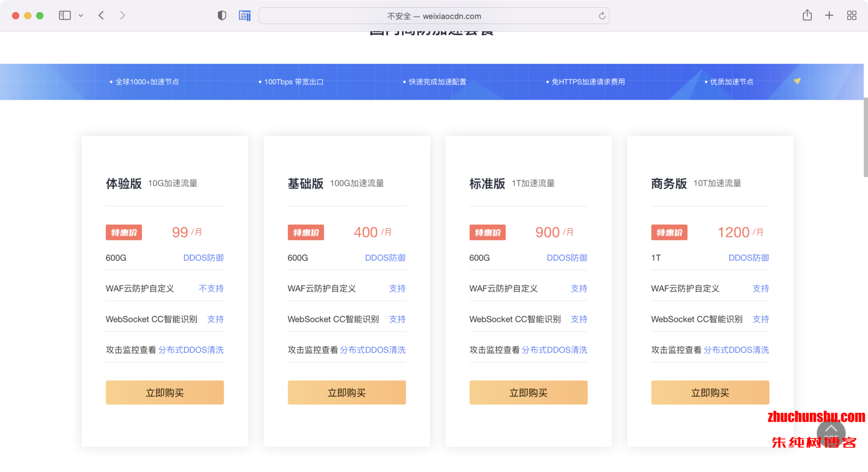Viewport: 868px width, 472px height.
Task: Click the back-to-top round button
Action: click(x=831, y=433)
